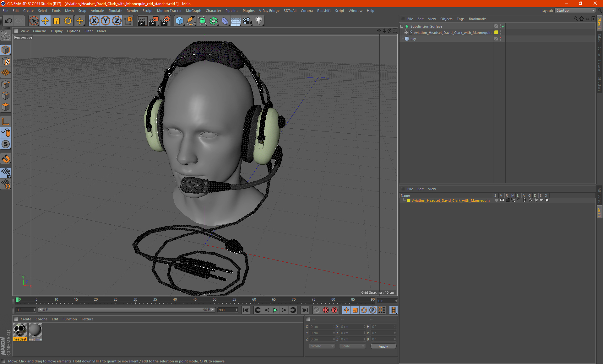The image size is (603, 364).
Task: Toggle Y axis lock
Action: coord(106,21)
